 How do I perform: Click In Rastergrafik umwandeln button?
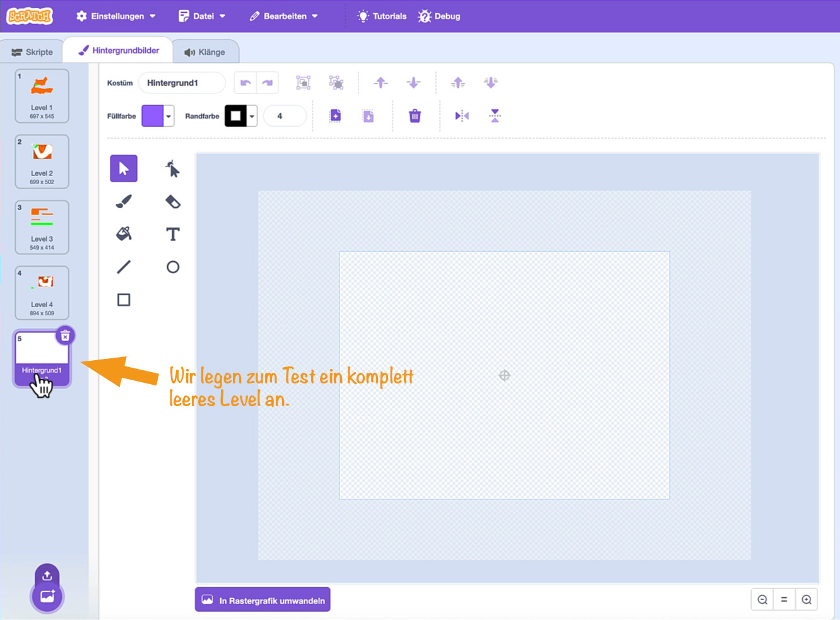[x=263, y=600]
